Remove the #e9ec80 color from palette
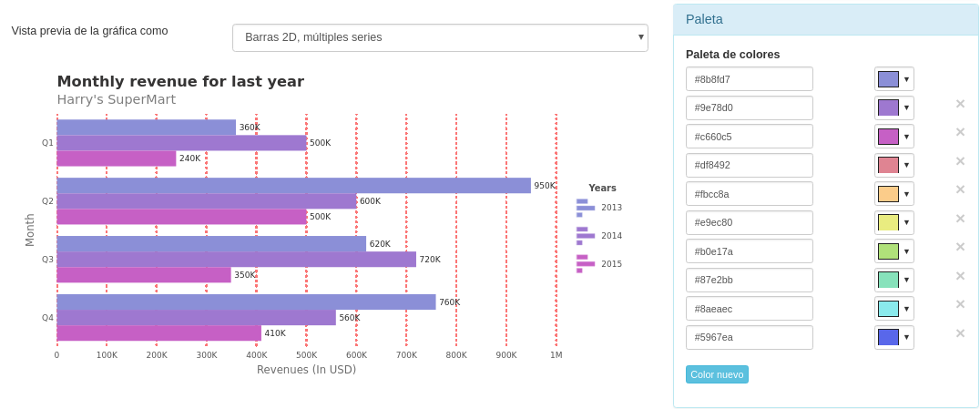Viewport: 980px width, 409px height. tap(960, 219)
